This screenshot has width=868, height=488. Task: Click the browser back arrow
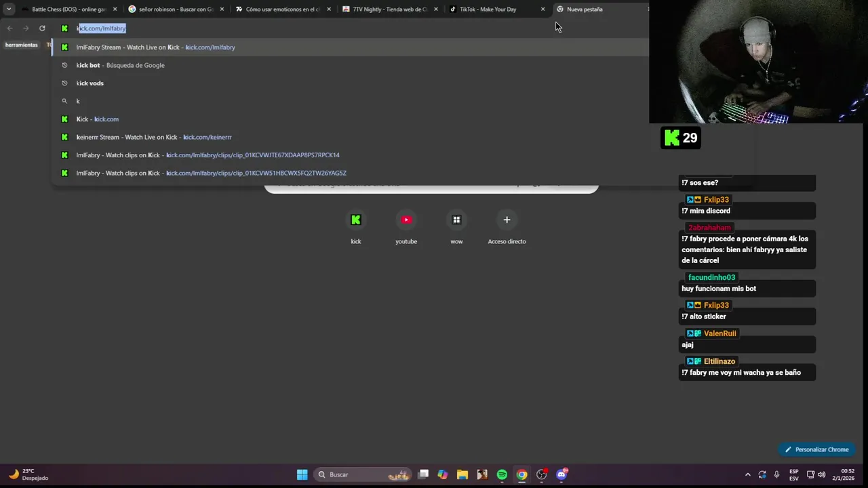(9, 28)
